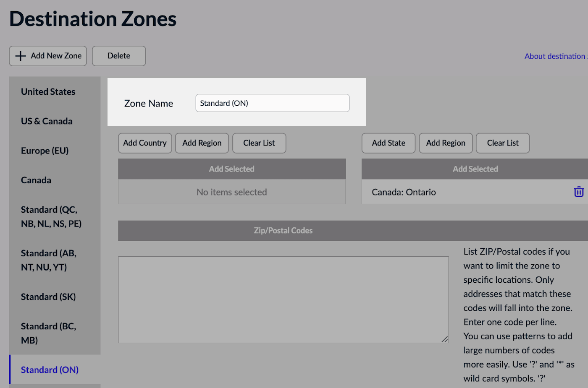Clear List for the countries panel
This screenshot has width=588, height=388.
point(259,143)
